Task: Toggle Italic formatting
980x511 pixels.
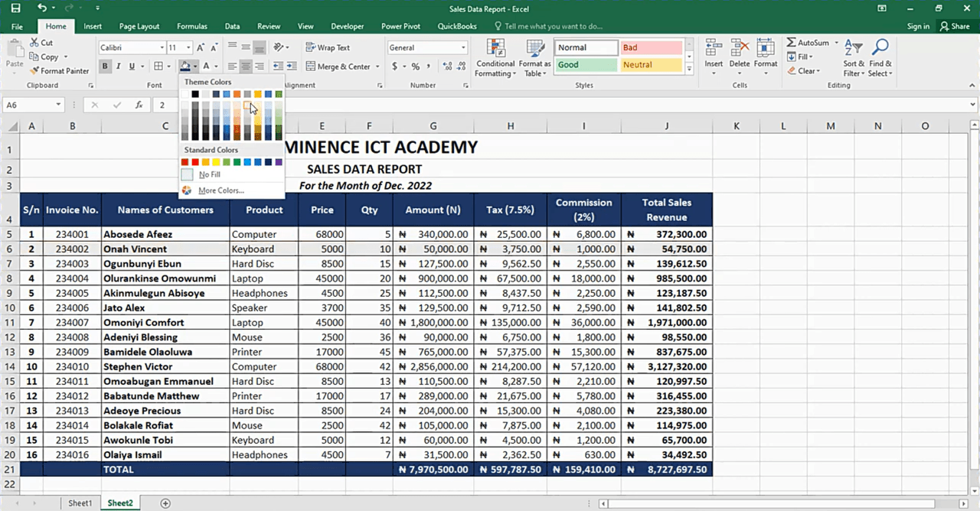Action: click(x=119, y=67)
